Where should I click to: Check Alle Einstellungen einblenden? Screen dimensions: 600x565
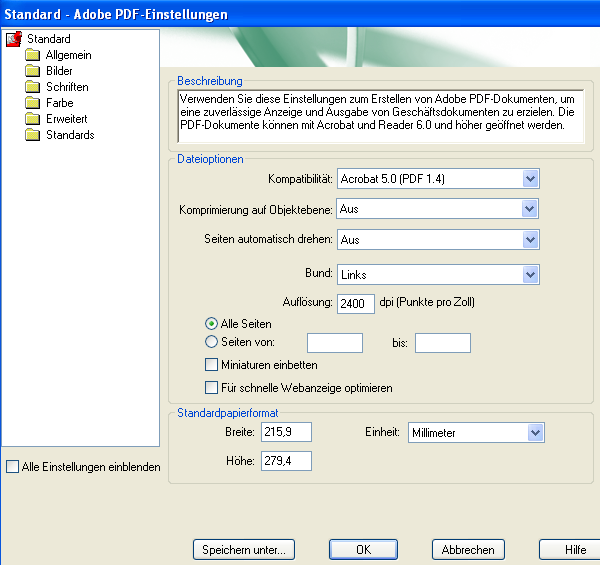pyautogui.click(x=12, y=467)
